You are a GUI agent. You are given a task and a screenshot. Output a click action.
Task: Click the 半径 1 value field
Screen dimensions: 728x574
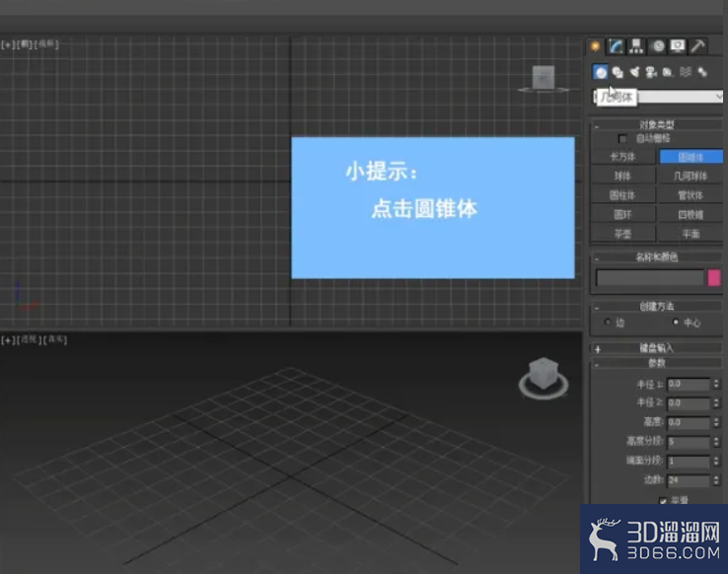point(689,384)
